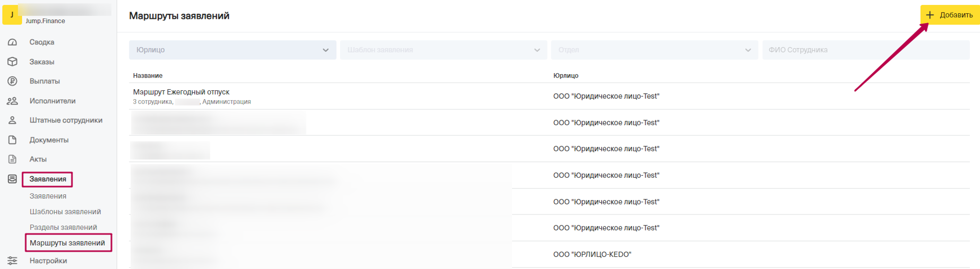Click the Акты document icon
Viewport: 980px width, 269px height.
coord(13,159)
